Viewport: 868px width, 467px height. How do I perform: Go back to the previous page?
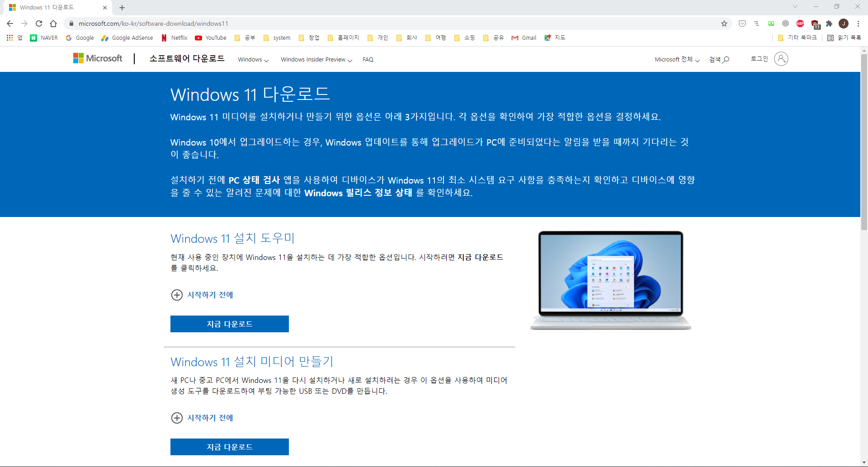tap(10, 24)
